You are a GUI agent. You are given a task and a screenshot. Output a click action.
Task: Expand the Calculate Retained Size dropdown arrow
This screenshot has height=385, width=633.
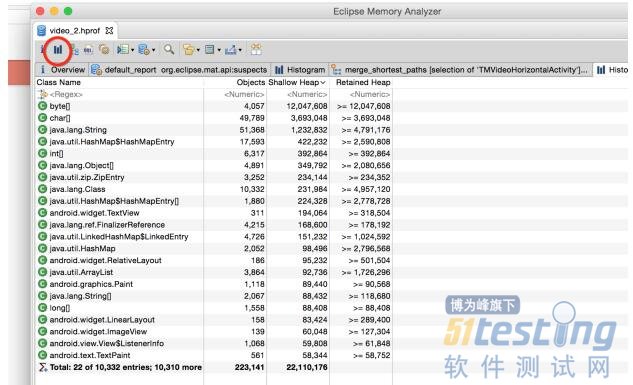pyautogui.click(x=219, y=50)
